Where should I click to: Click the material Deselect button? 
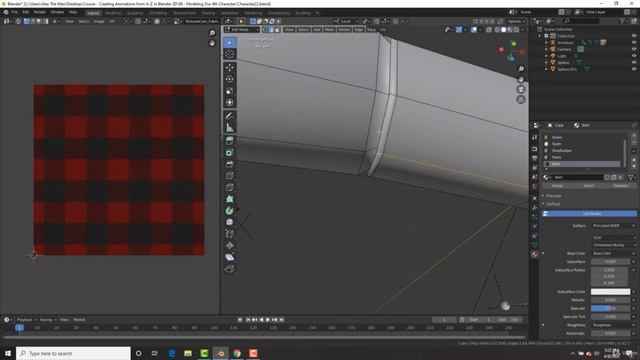click(621, 186)
